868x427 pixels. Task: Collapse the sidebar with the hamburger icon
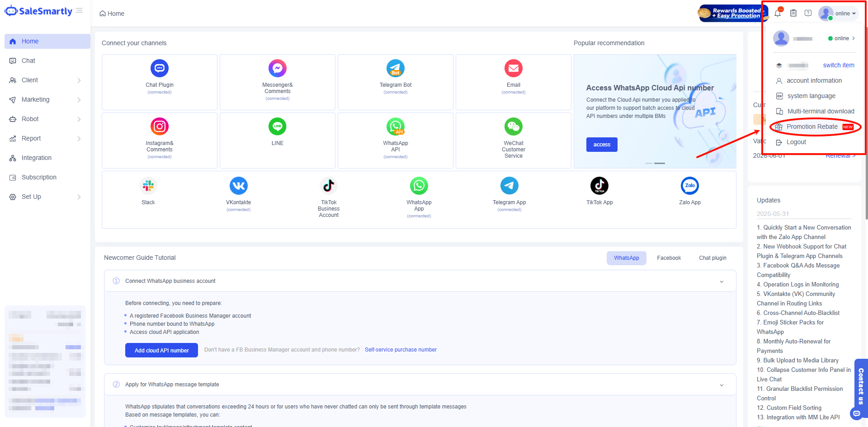click(80, 10)
